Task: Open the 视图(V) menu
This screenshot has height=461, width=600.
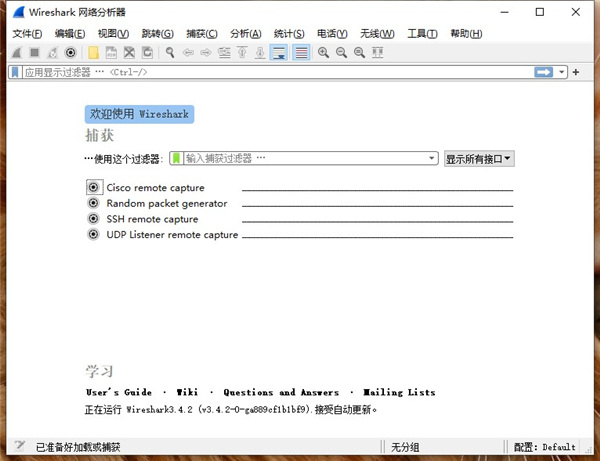Action: click(x=113, y=34)
